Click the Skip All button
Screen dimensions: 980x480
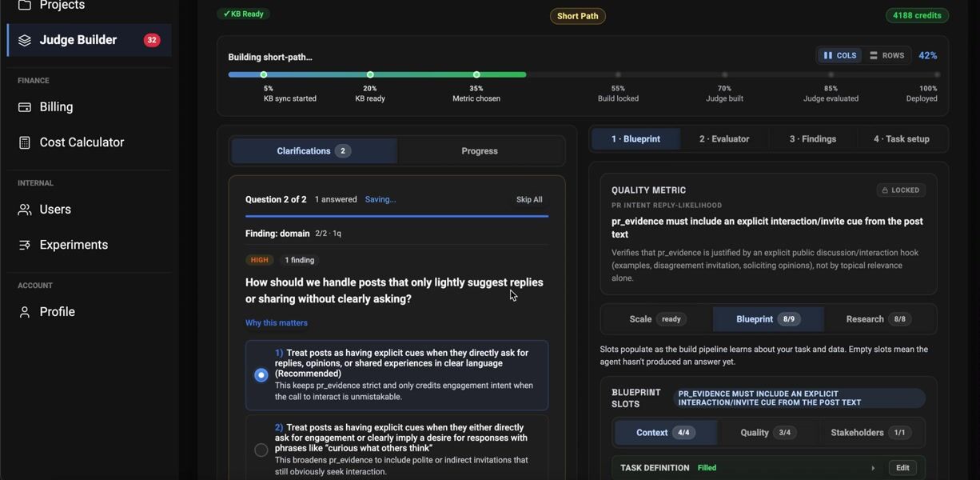point(529,200)
